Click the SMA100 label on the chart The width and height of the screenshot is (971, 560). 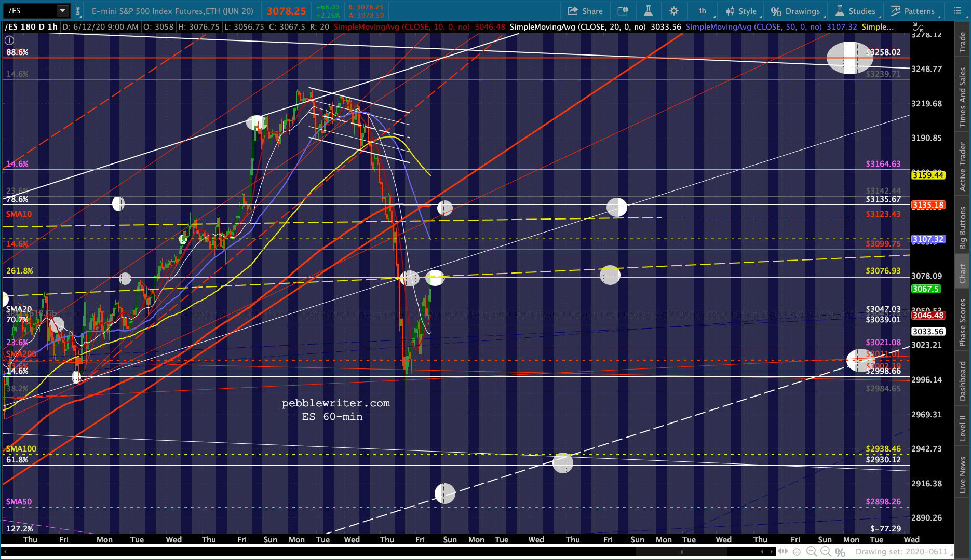coord(21,448)
